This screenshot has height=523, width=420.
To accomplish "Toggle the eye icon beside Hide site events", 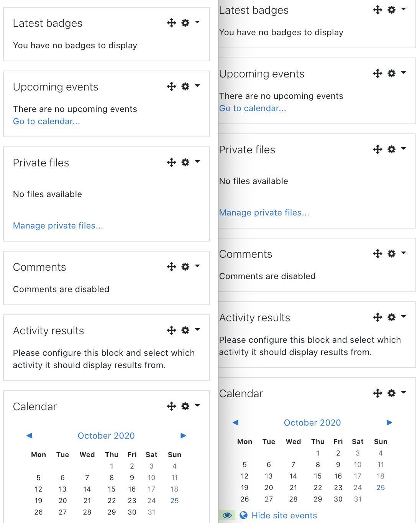I will pyautogui.click(x=227, y=515).
